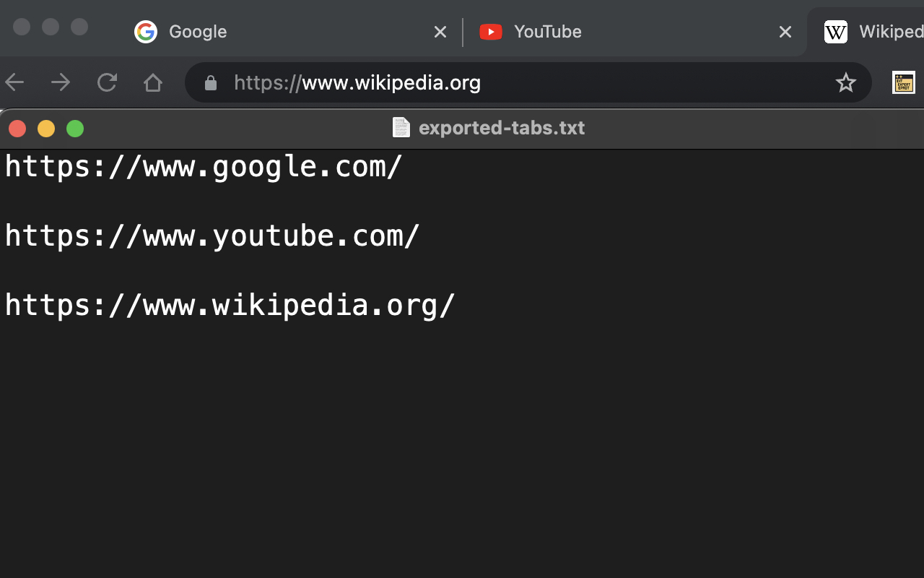Click the Google favicon on the first tab
Viewport: 924px width, 578px height.
145,31
